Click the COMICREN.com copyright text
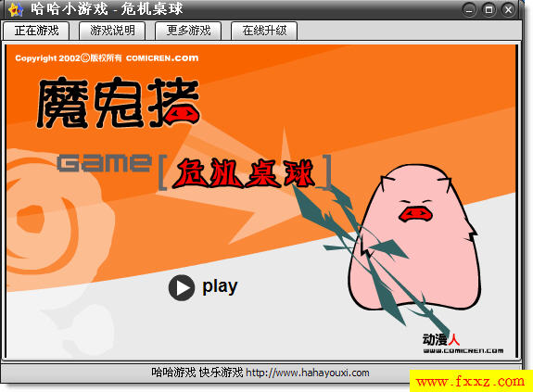 click(162, 58)
